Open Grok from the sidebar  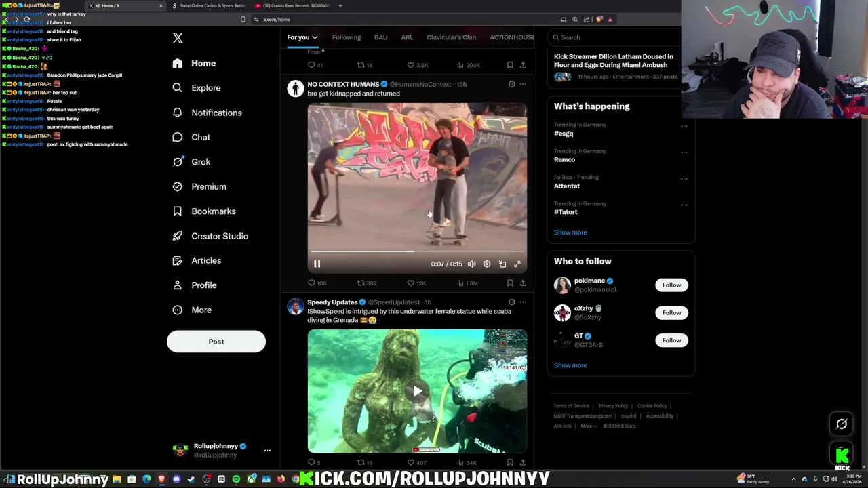191,162
